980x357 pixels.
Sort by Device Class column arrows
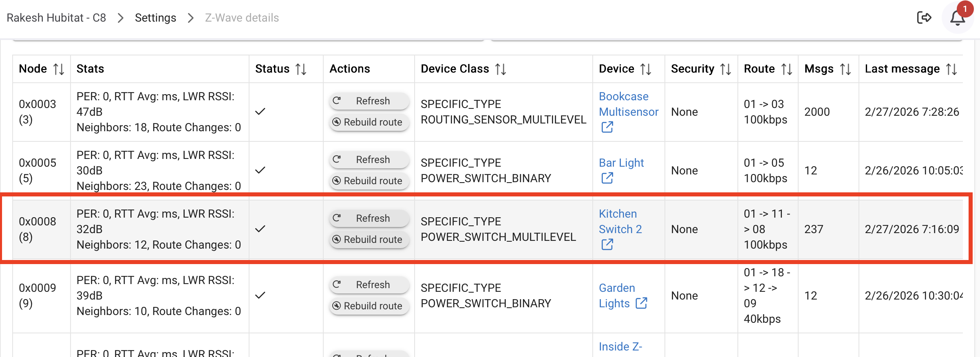501,69
